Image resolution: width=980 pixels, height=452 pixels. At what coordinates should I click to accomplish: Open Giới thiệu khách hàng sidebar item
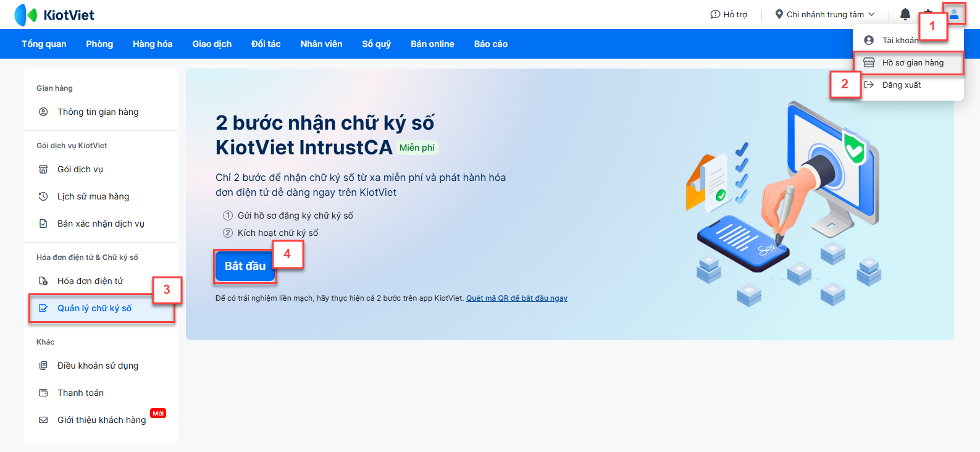pyautogui.click(x=101, y=420)
